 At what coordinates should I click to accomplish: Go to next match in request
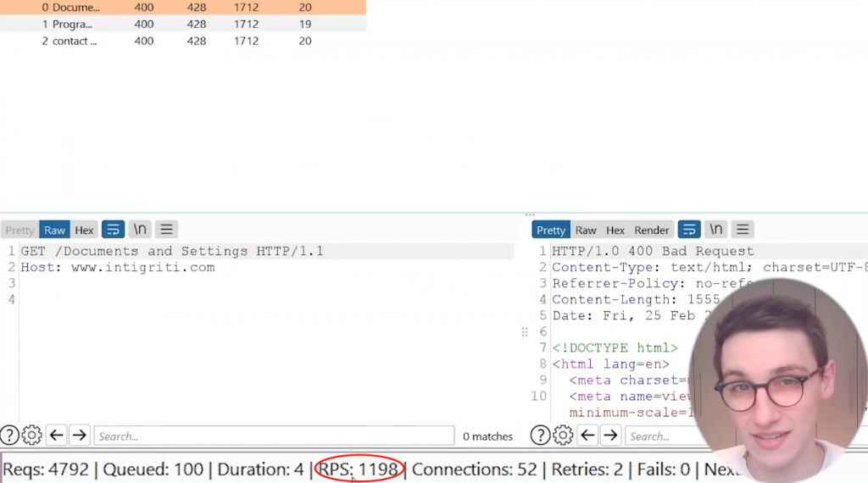coord(79,436)
